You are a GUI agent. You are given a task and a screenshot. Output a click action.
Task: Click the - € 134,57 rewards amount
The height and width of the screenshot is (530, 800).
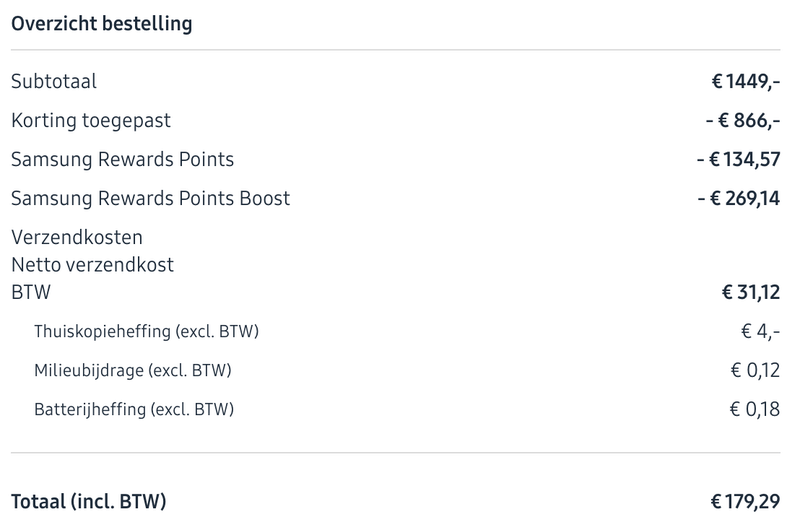point(738,159)
